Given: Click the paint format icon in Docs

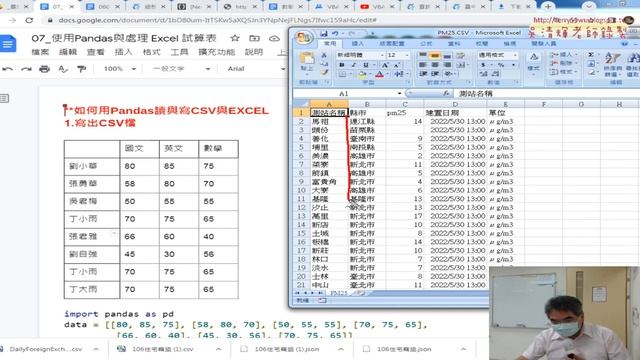Looking at the screenshot, I should [81, 69].
